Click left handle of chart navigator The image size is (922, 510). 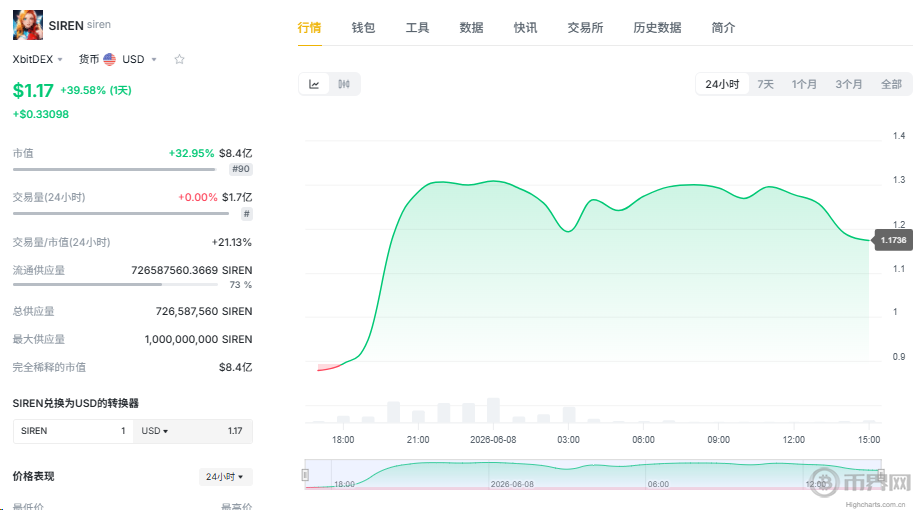305,475
